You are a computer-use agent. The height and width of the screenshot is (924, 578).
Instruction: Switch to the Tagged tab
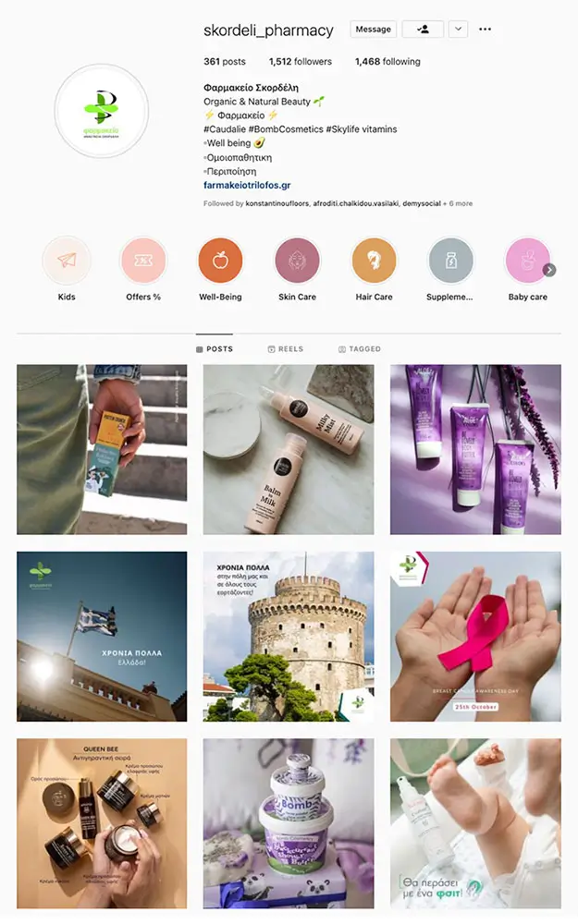click(359, 349)
